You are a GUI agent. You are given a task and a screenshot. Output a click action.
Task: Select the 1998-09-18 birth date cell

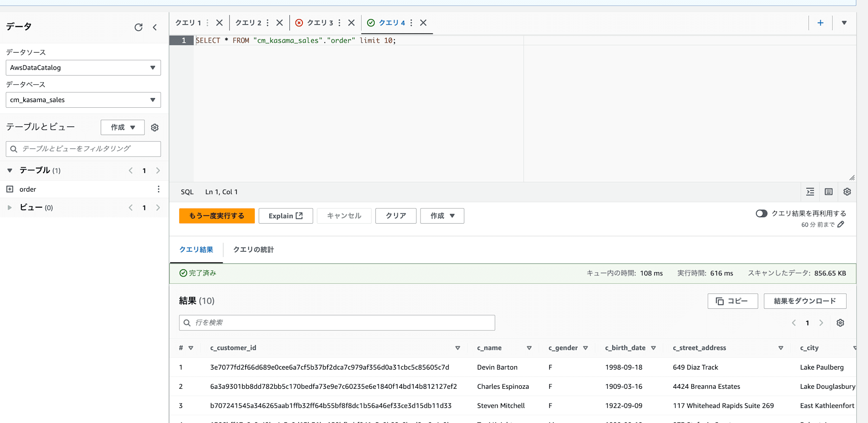(x=624, y=367)
